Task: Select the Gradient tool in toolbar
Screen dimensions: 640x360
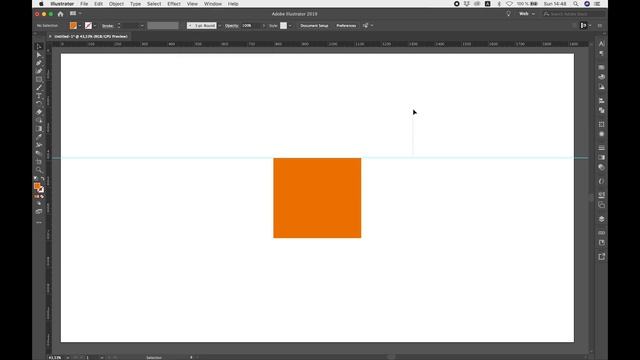Action: 39,129
